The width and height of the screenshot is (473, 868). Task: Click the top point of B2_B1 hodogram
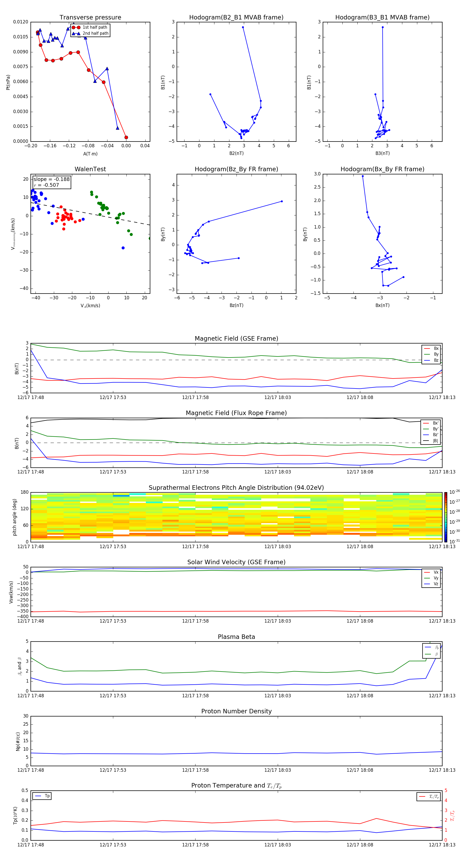pyautogui.click(x=243, y=27)
